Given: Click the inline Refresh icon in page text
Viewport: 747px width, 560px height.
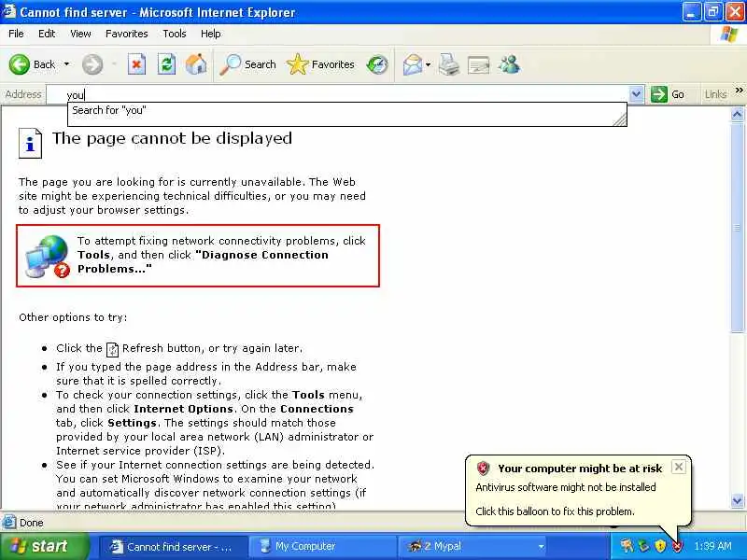Looking at the screenshot, I should click(112, 349).
